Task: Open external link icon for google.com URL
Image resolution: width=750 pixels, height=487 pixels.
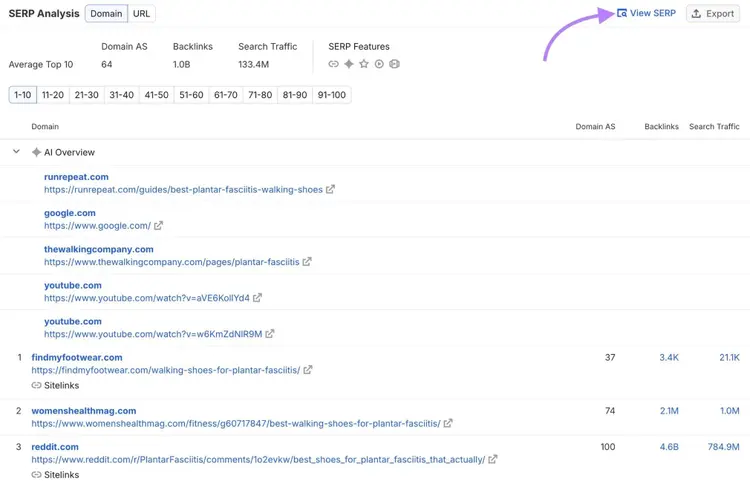Action: point(158,225)
